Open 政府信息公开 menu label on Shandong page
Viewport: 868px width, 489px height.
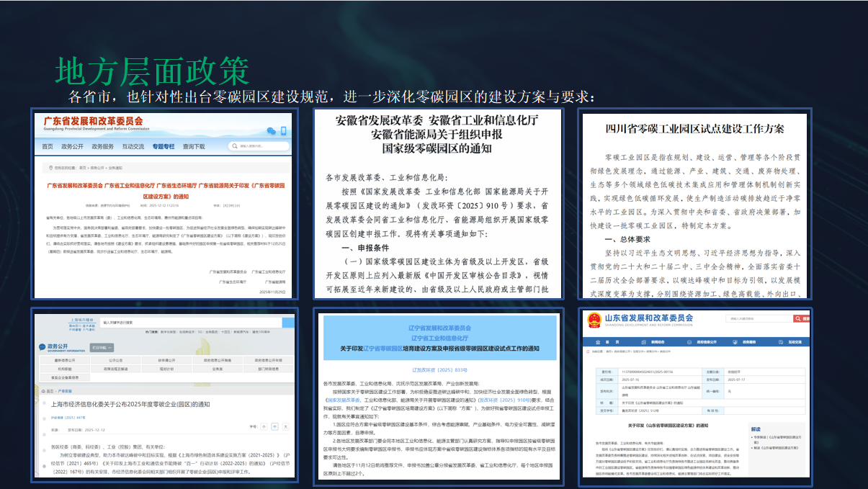point(707,342)
